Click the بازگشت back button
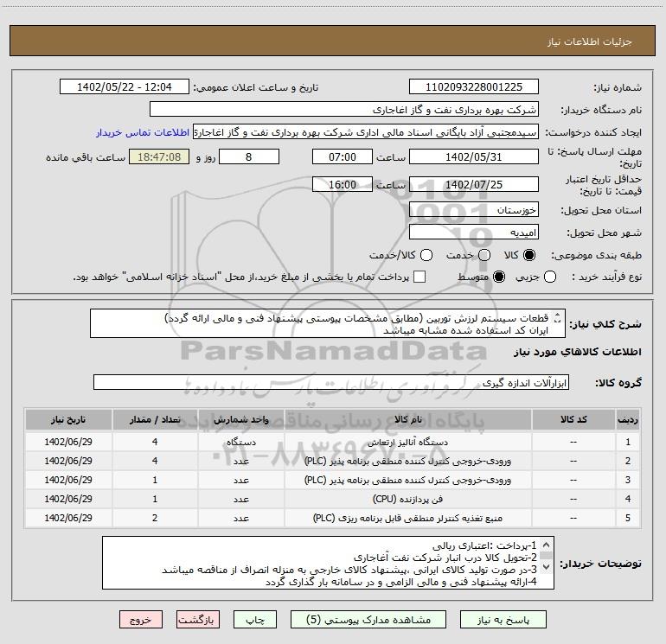 point(198,620)
